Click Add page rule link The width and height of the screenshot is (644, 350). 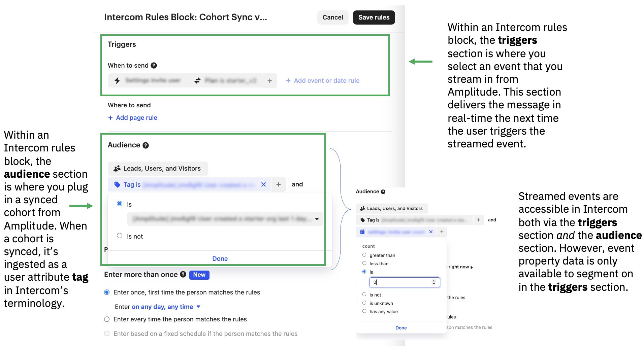click(x=133, y=118)
